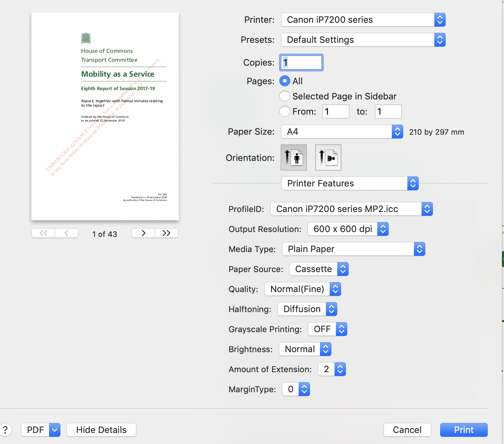Viewport: 504px width, 444px height.
Task: Open the Printer selection dropdown
Action: tap(363, 20)
